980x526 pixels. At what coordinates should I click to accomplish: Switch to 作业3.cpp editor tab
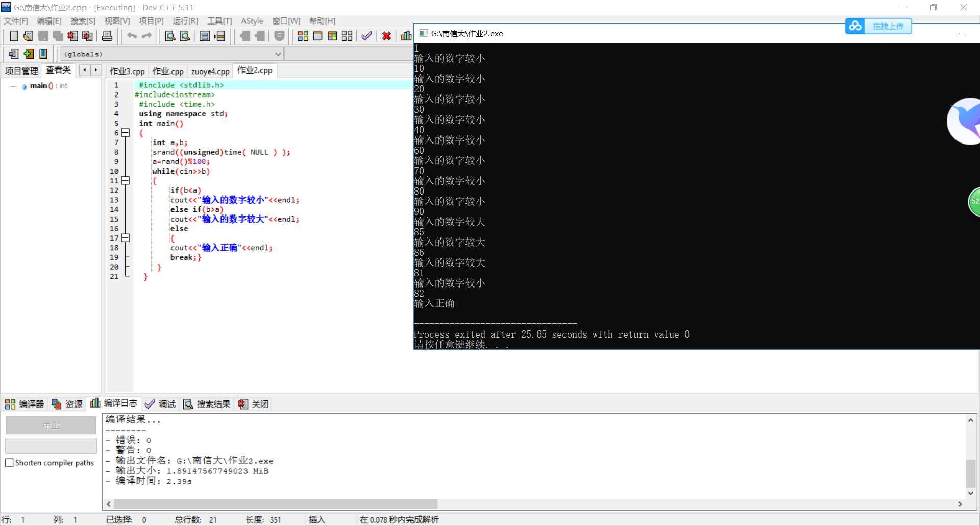(x=127, y=71)
